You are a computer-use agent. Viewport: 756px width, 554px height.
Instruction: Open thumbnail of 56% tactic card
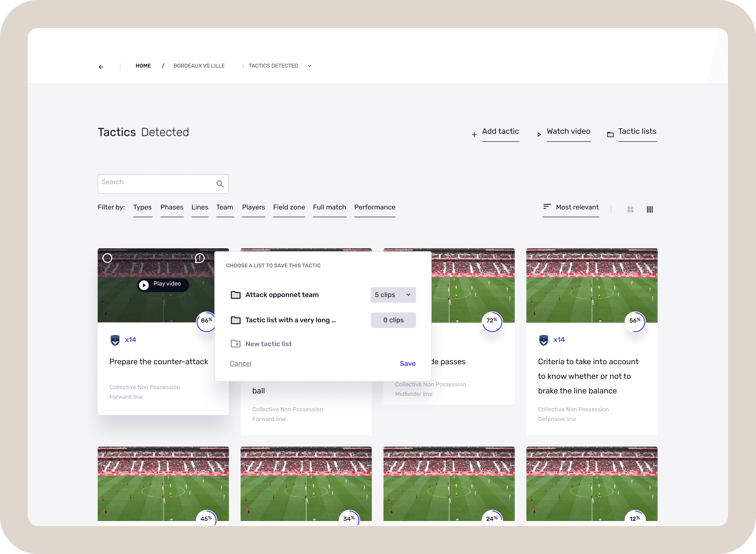(x=592, y=285)
